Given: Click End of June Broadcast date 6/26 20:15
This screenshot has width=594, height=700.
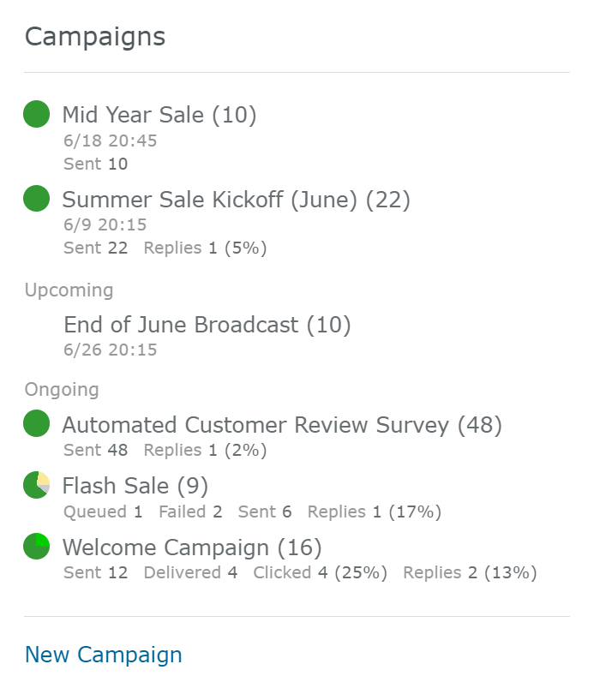Looking at the screenshot, I should point(111,350).
